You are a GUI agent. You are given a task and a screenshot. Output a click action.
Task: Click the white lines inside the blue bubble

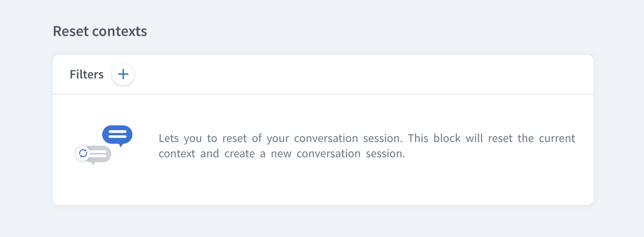pos(117,134)
